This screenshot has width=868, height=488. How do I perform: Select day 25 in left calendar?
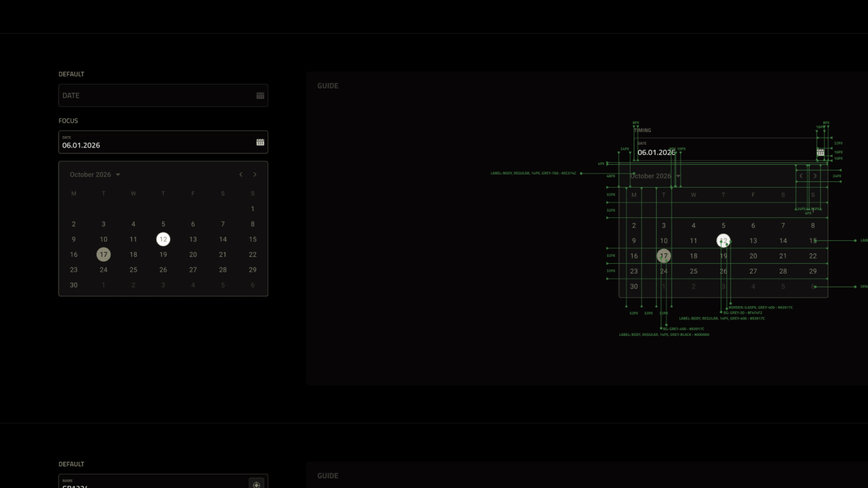click(x=133, y=270)
